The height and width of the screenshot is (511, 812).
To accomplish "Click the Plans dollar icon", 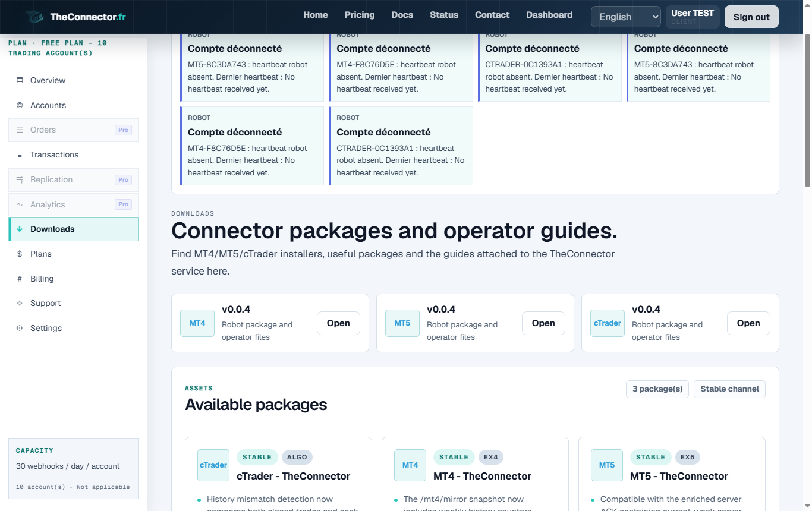I will coord(20,254).
